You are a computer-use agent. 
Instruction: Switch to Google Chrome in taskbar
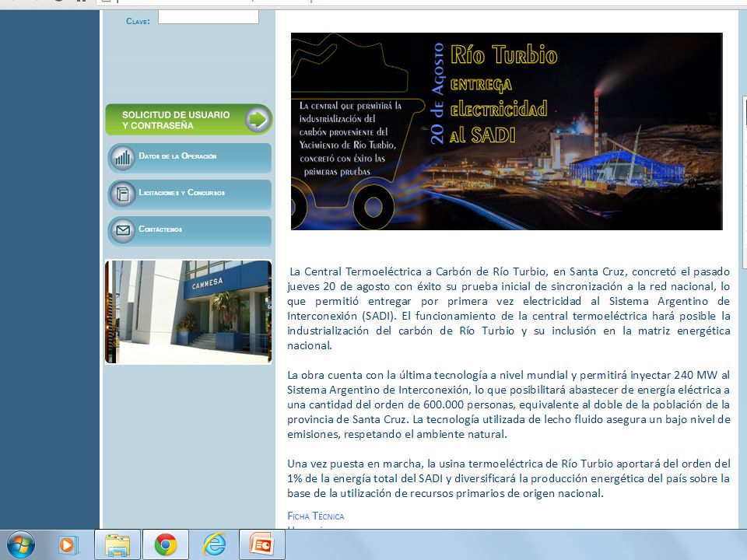point(165,544)
